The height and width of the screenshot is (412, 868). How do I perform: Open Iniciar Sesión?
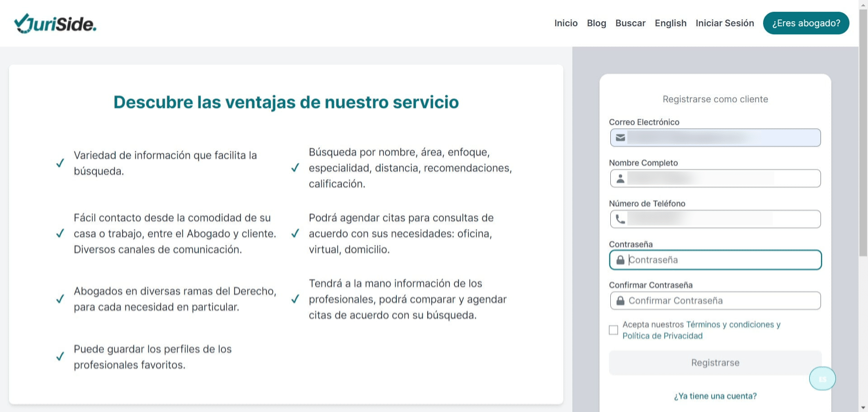[724, 23]
